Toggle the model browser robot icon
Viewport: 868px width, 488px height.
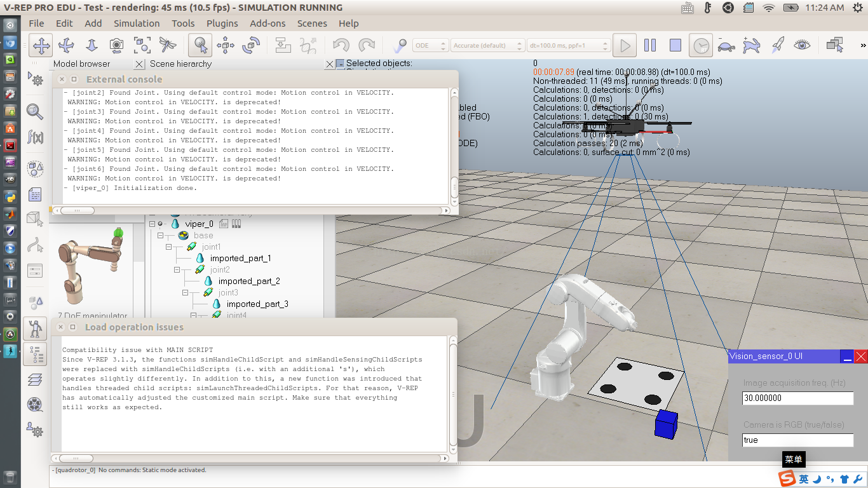(x=35, y=329)
